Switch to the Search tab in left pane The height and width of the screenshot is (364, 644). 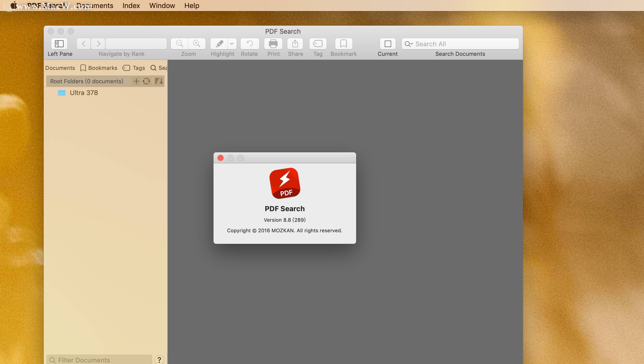click(x=158, y=68)
